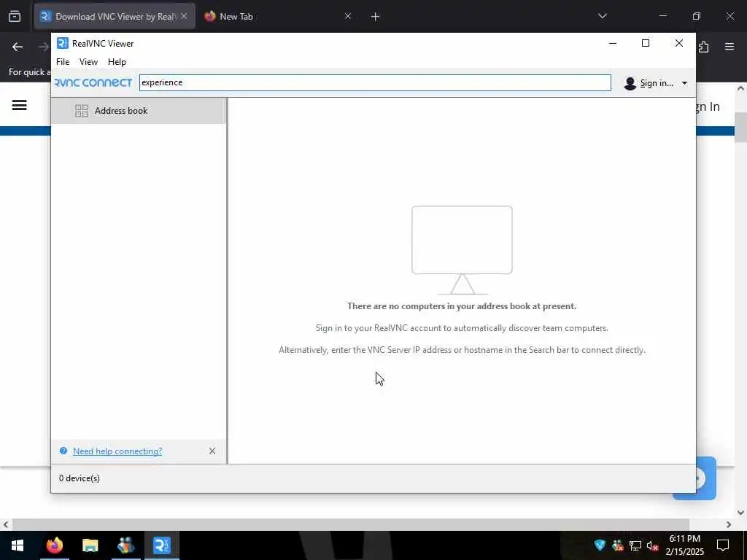Close the RealVNC Viewer window
This screenshot has height=560, width=747.
[679, 43]
